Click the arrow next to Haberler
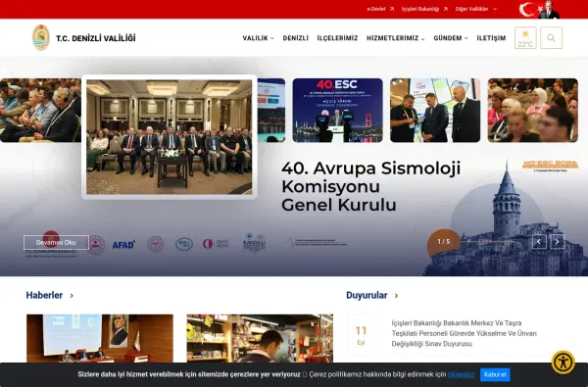The width and height of the screenshot is (588, 387). click(72, 296)
